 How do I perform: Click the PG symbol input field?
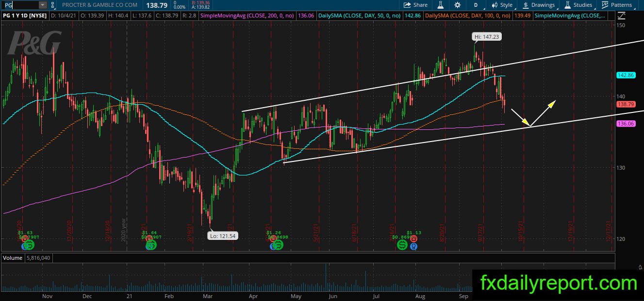(20, 5)
